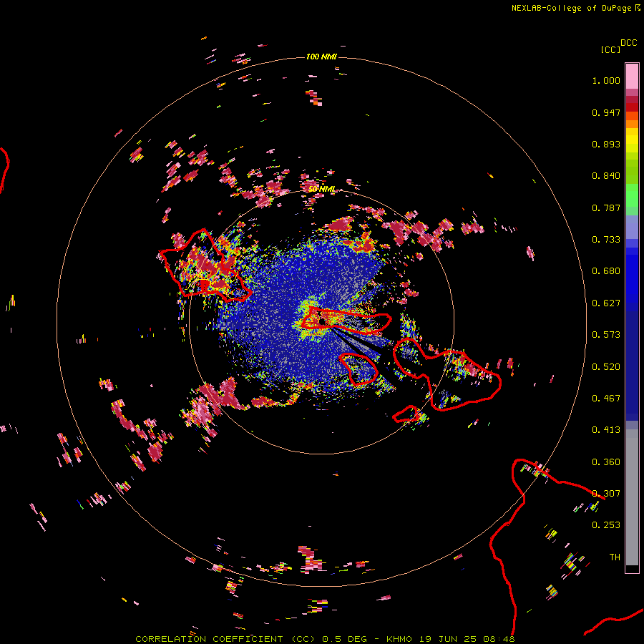Viewport: 644px width, 644px height.
Task: Click the 50 NMI range ring label
Action: [321, 190]
